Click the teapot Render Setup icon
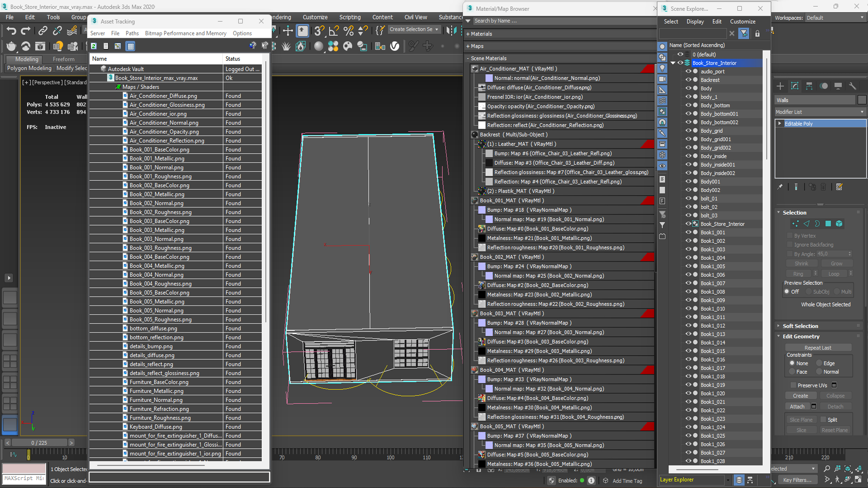The width and height of the screenshot is (868, 488). [11, 46]
